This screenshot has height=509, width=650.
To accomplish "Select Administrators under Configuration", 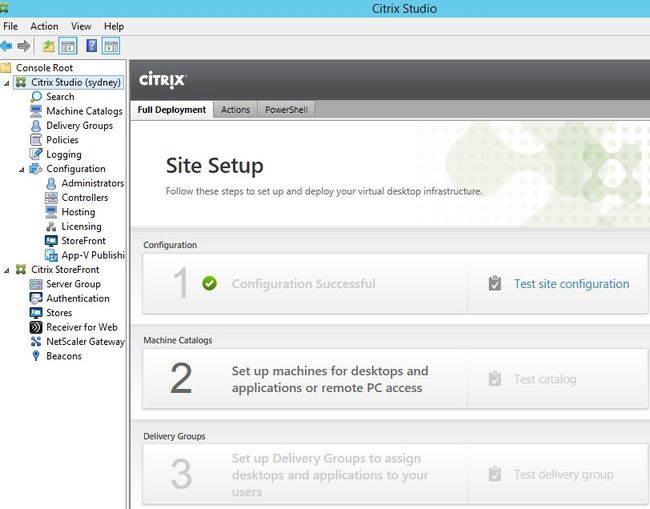I will click(x=92, y=183).
